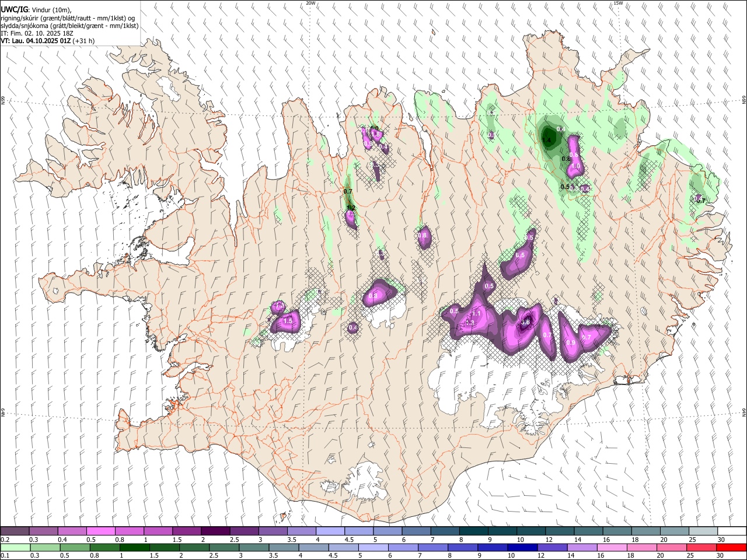Pick the lavender 14 rain legend swatch
747x560 pixels.
[582, 547]
